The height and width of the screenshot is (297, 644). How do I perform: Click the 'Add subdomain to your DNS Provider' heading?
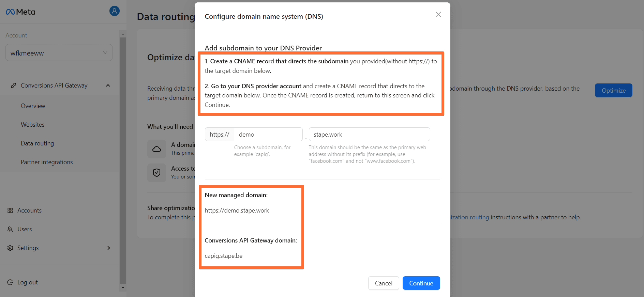click(x=263, y=48)
